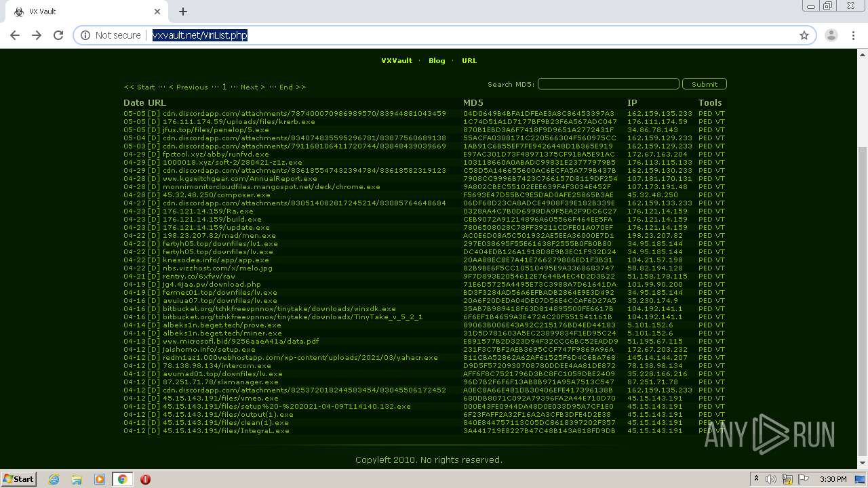
Task: Go to Next page link
Action: (253, 87)
